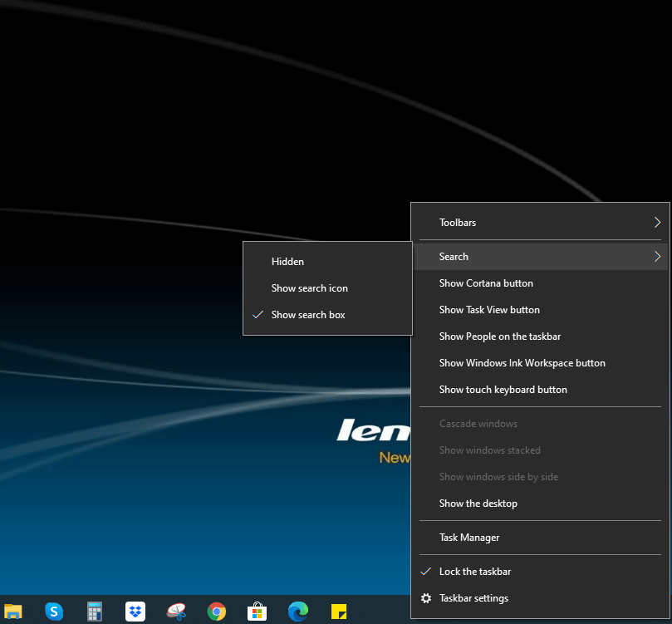Launch the Snipping Tool taskbar icon
672x624 pixels.
point(176,612)
